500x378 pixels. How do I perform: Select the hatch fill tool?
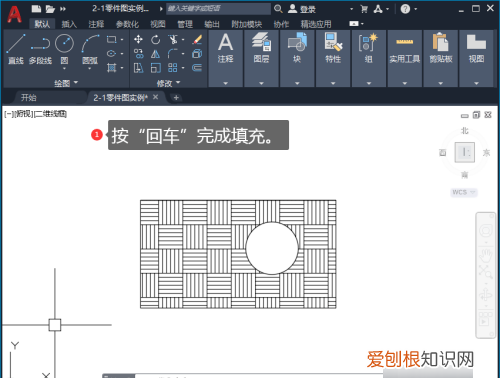111,68
